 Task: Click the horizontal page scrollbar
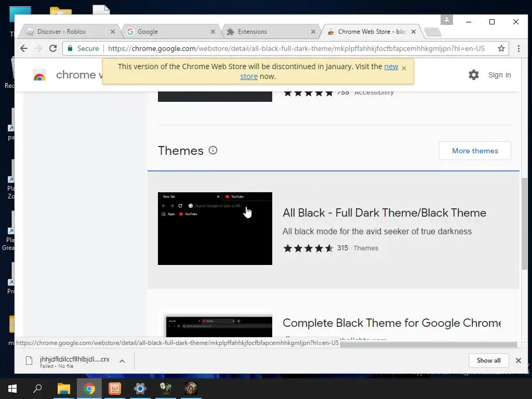(428, 345)
